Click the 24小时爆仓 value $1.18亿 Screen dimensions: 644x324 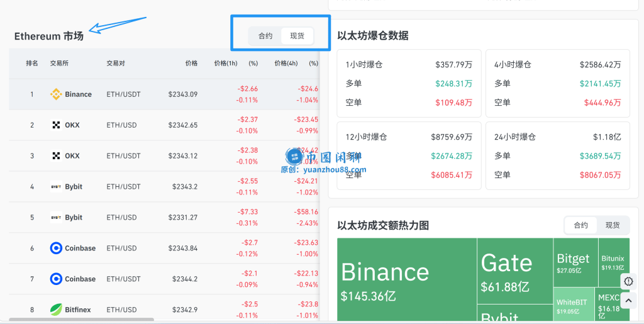pos(607,137)
